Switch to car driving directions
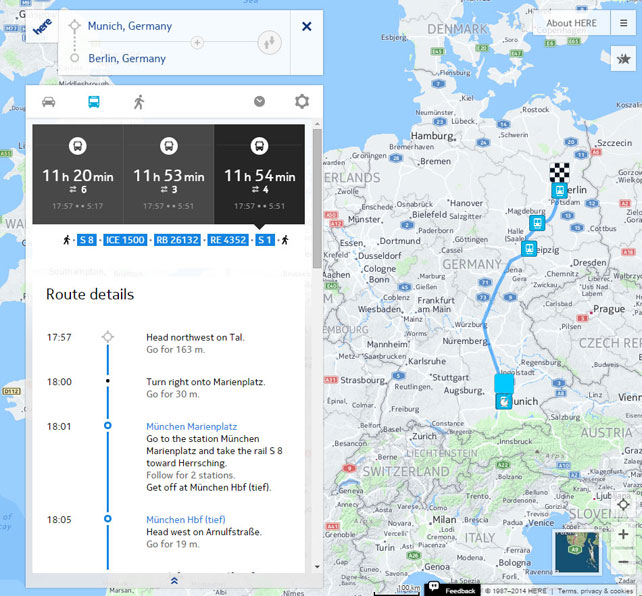This screenshot has width=642, height=596. point(48,102)
